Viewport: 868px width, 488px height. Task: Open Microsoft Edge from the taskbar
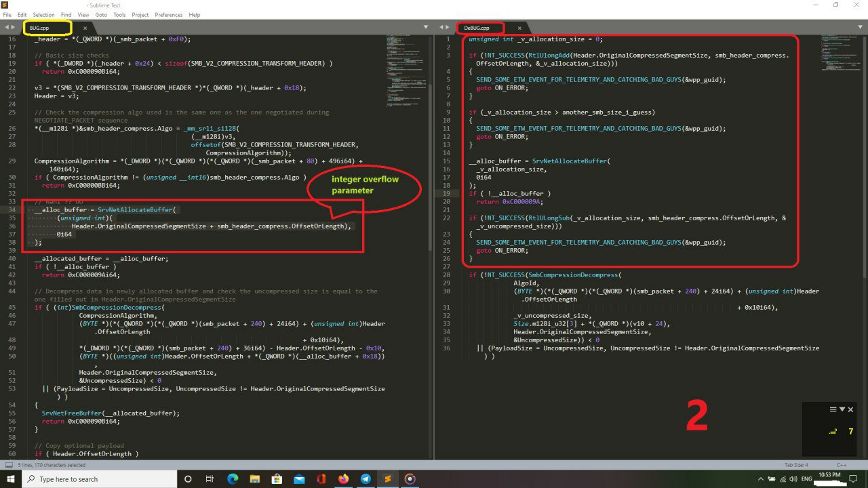tap(231, 479)
